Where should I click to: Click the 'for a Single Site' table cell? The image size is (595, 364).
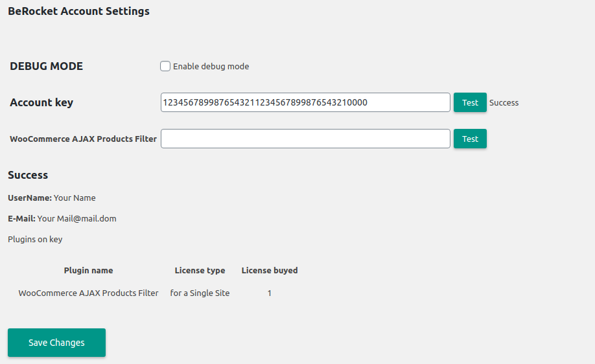[200, 293]
